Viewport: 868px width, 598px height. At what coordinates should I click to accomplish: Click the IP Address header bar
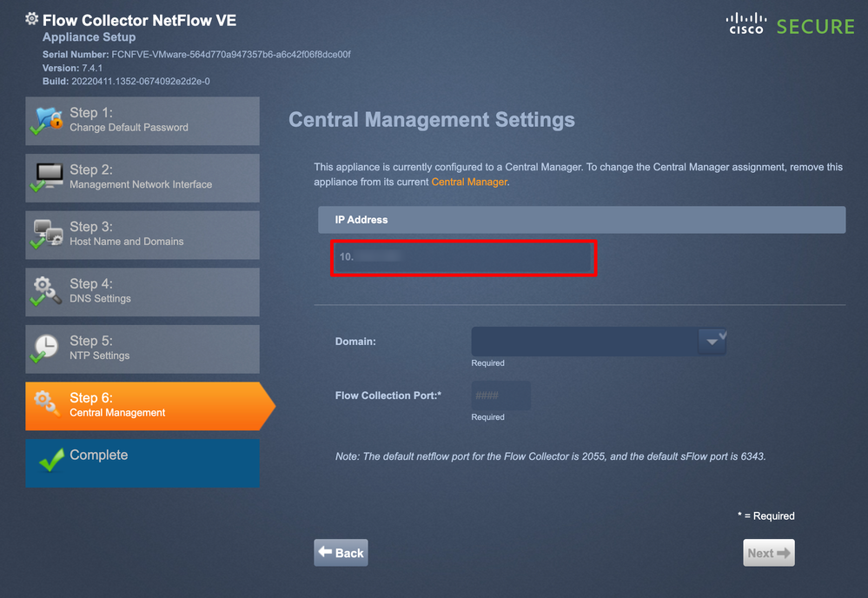click(x=582, y=220)
